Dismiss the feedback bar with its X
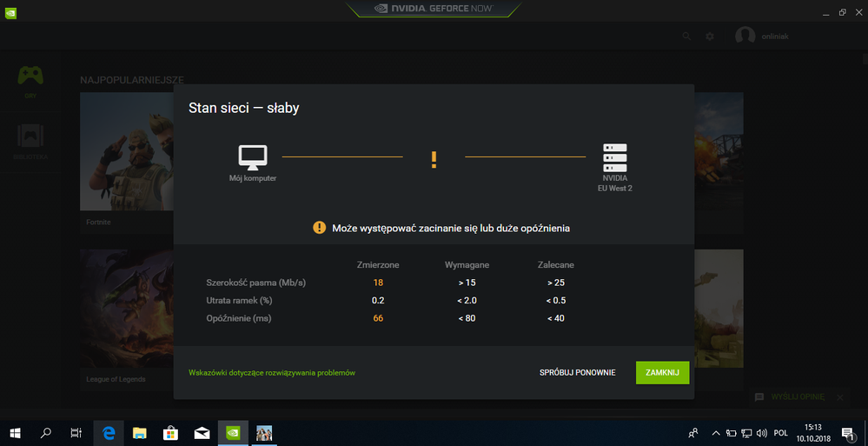 click(x=840, y=397)
